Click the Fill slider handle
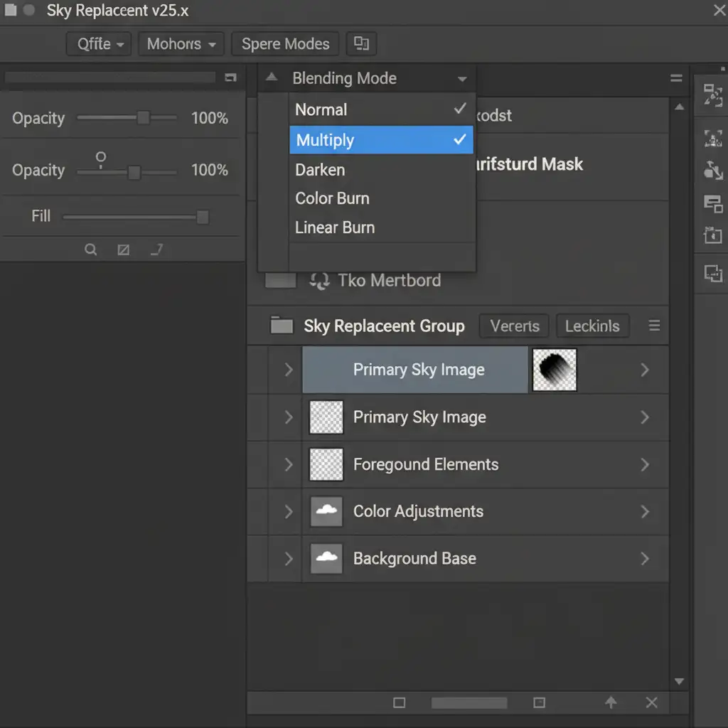Screen dimensions: 728x728 [203, 216]
